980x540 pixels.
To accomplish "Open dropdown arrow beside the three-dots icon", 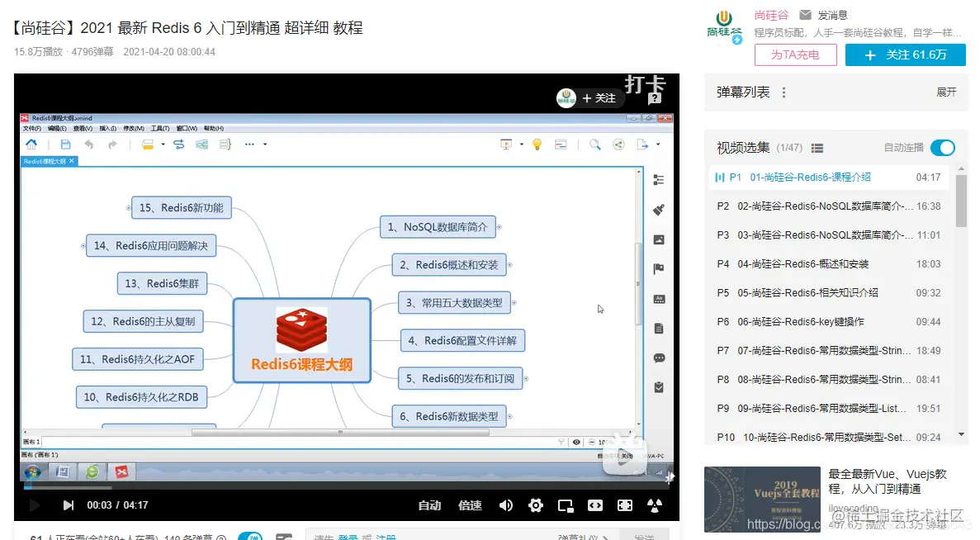I will (265, 144).
